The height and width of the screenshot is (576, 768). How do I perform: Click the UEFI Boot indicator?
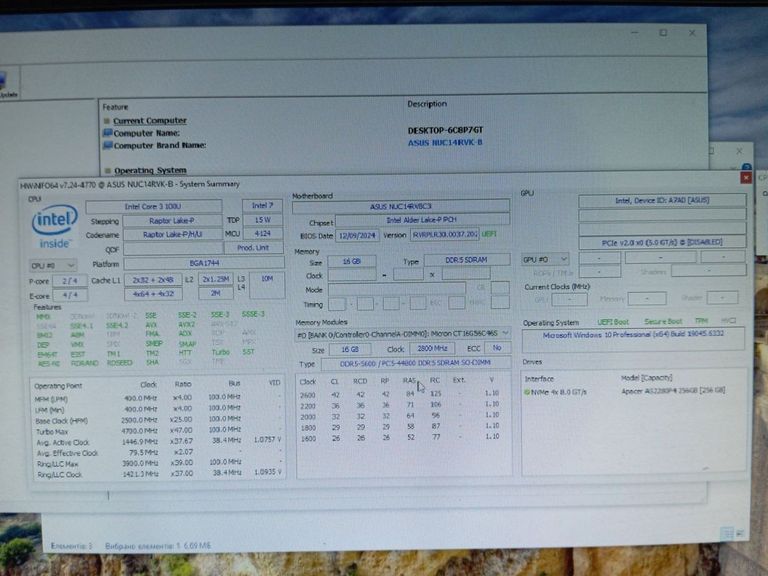pos(612,323)
